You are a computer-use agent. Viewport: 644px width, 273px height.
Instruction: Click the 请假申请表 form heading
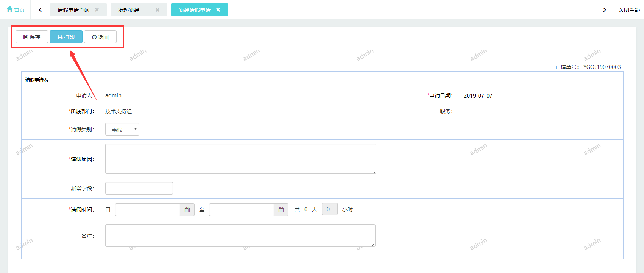[x=37, y=80]
